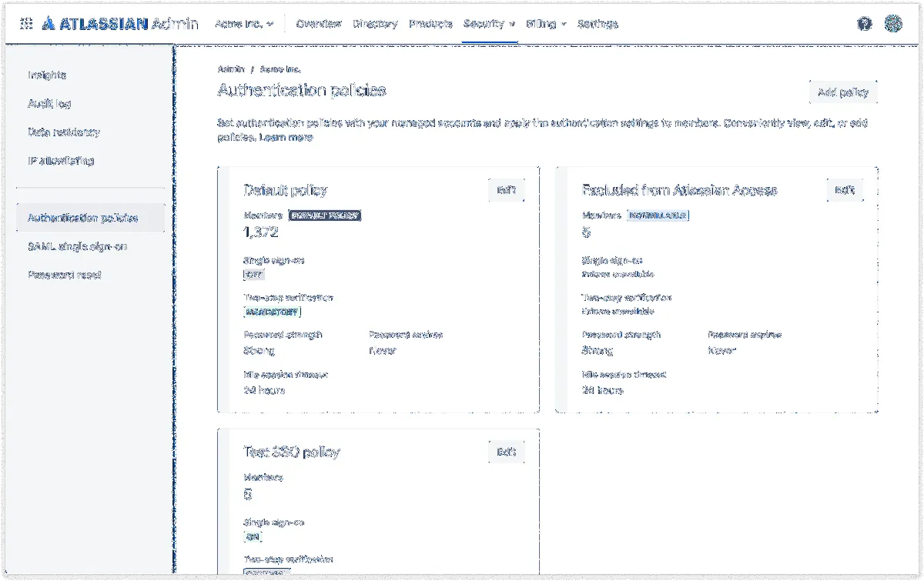Expand the Security menu dropdown

click(x=490, y=24)
